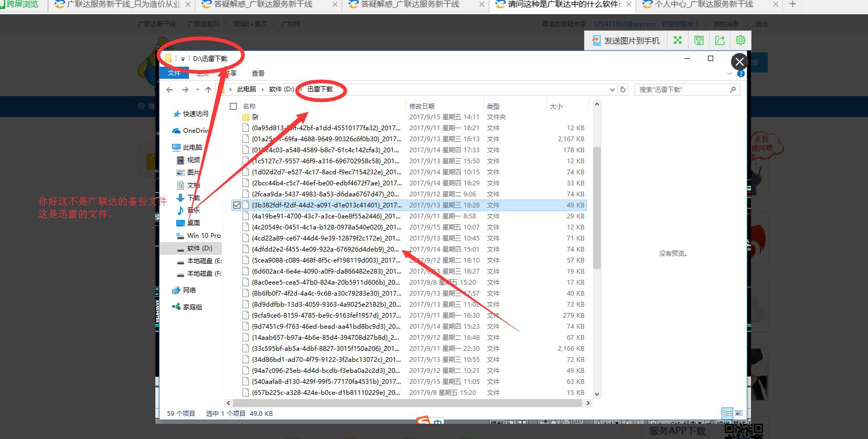Open the 查看 ribbon tab
Viewport: 868px width, 439px height.
tap(258, 74)
